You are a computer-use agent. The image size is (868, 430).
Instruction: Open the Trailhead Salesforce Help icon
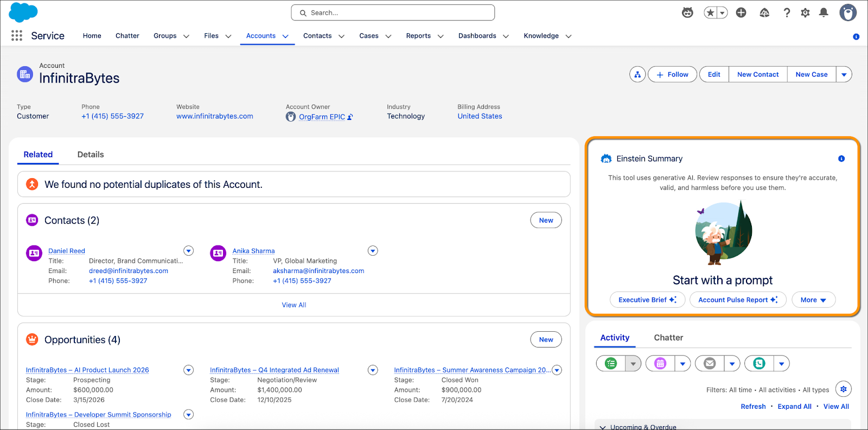pyautogui.click(x=764, y=12)
